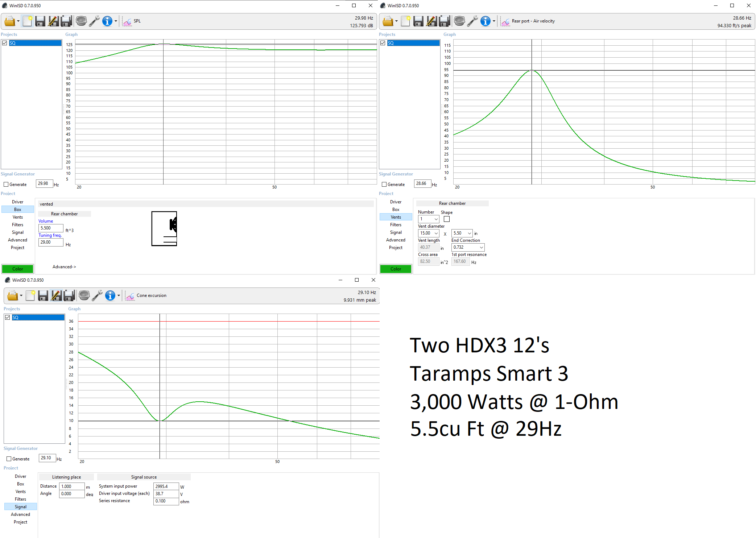756x538 pixels.
Task: Uncheck SQ project checkbox in Air velocity window
Action: tap(383, 43)
